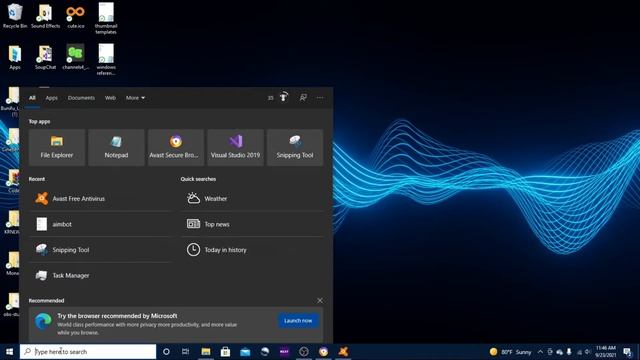Image resolution: width=640 pixels, height=360 pixels.
Task: Run the Top news quick search
Action: pyautogui.click(x=252, y=224)
